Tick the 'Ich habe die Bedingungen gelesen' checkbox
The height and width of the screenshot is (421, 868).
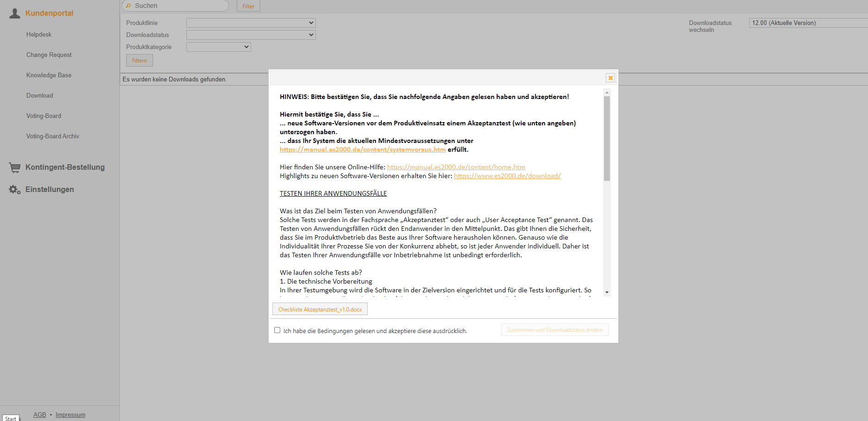[277, 330]
